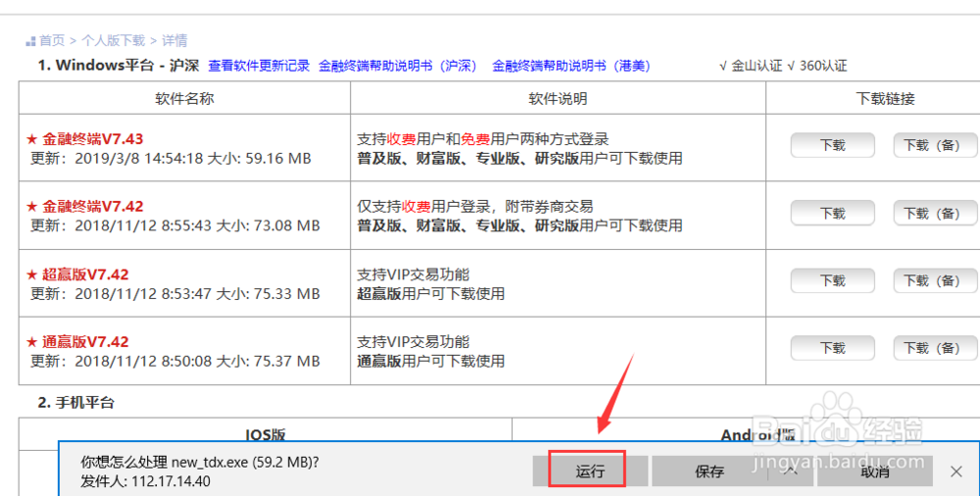
Task: Open 金融终端帮助说明书（沪深） link
Action: (x=398, y=66)
